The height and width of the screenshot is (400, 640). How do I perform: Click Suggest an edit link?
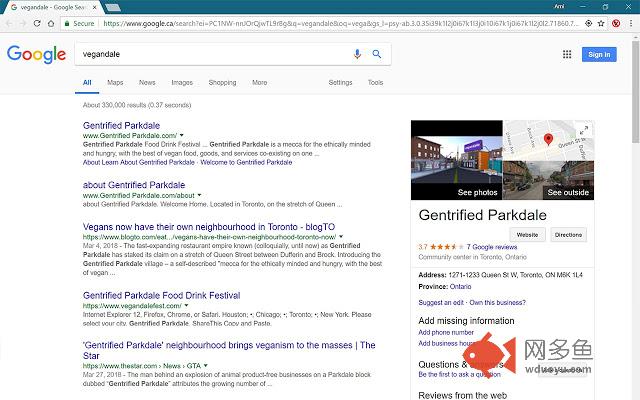click(x=441, y=302)
